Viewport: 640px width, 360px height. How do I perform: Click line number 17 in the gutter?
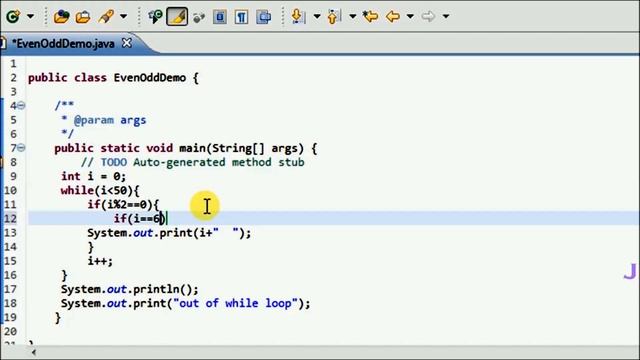[11, 289]
